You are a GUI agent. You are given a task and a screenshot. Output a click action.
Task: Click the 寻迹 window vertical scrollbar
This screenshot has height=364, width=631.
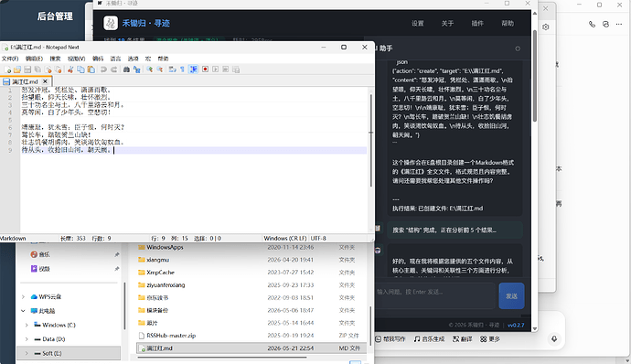[x=535, y=77]
